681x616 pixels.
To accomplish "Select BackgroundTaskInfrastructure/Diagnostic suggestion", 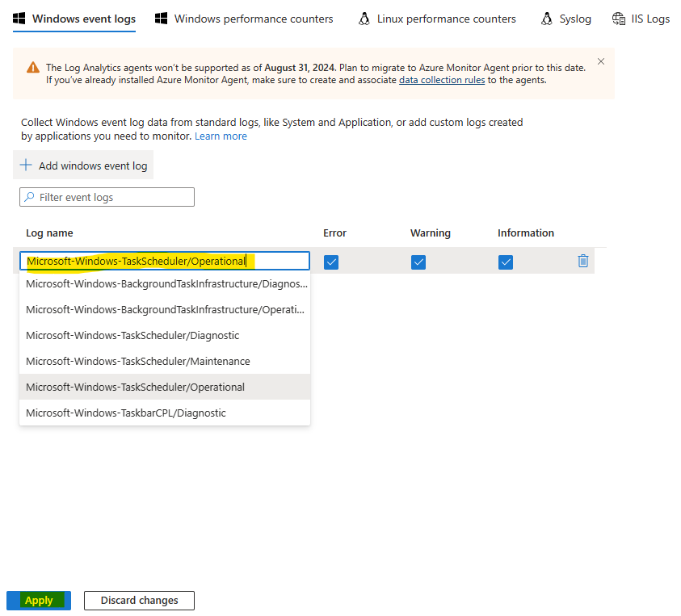I will coord(165,284).
